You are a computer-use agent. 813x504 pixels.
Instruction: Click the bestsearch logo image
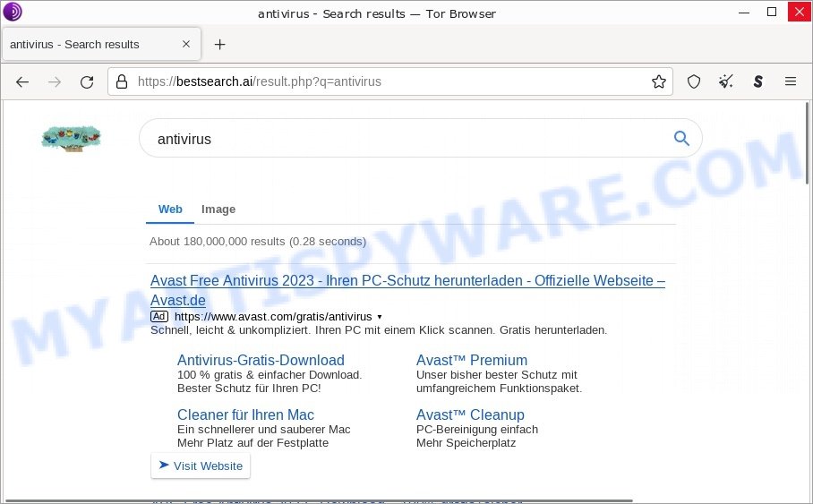pos(71,138)
